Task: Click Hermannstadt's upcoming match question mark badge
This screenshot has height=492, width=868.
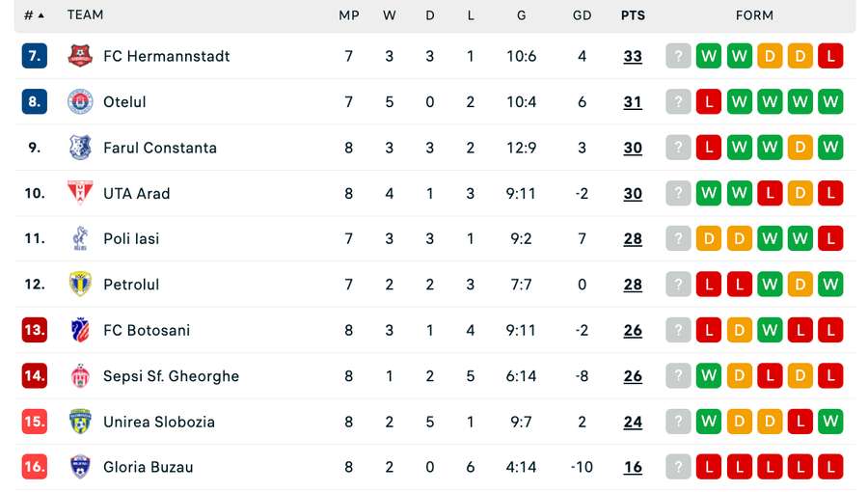Action: pos(678,56)
